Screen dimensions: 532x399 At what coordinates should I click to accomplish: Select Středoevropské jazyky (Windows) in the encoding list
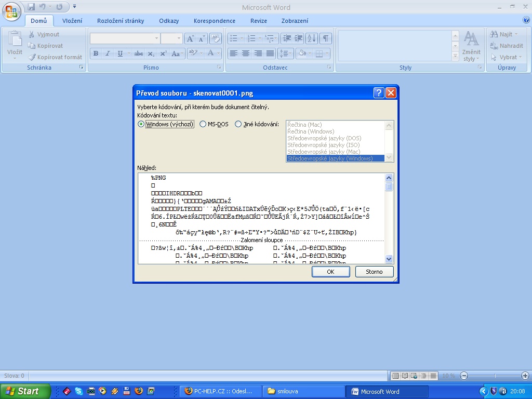click(335, 158)
